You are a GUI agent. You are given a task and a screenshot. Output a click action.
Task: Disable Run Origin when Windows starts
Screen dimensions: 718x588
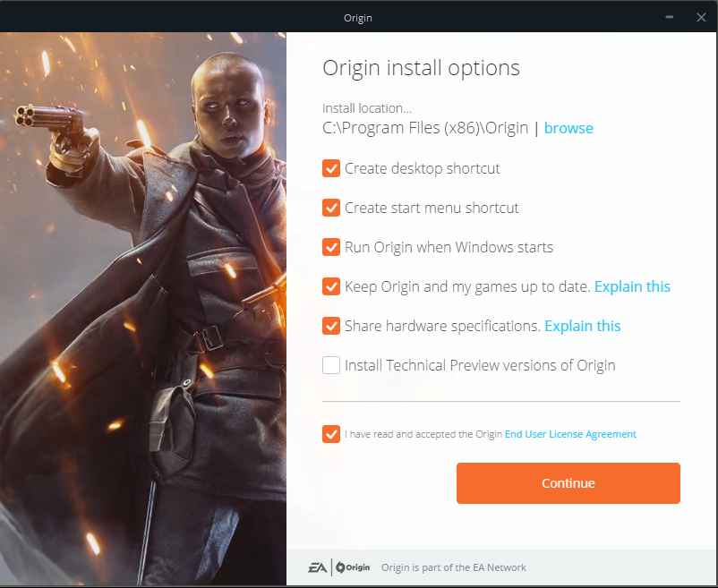tap(331, 247)
